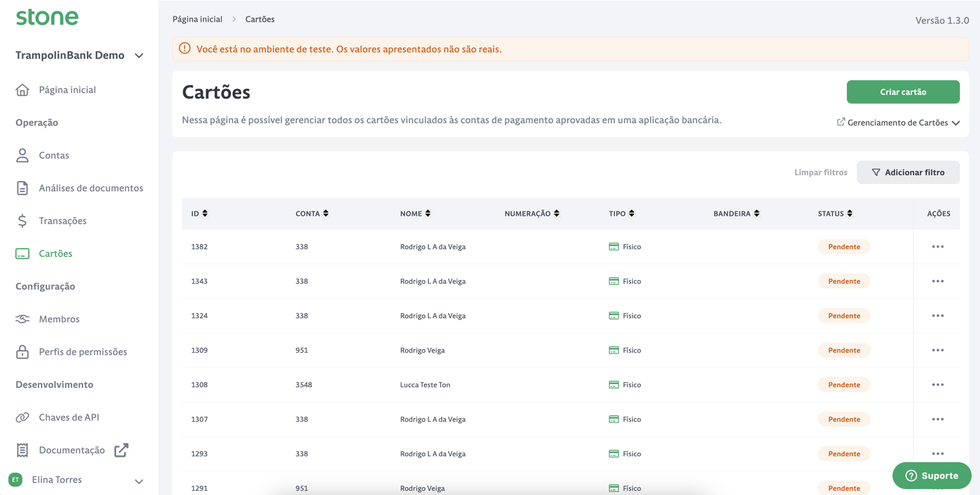Click the funnel icon in Adicionar filtro
The height and width of the screenshot is (495, 980).
coord(876,172)
